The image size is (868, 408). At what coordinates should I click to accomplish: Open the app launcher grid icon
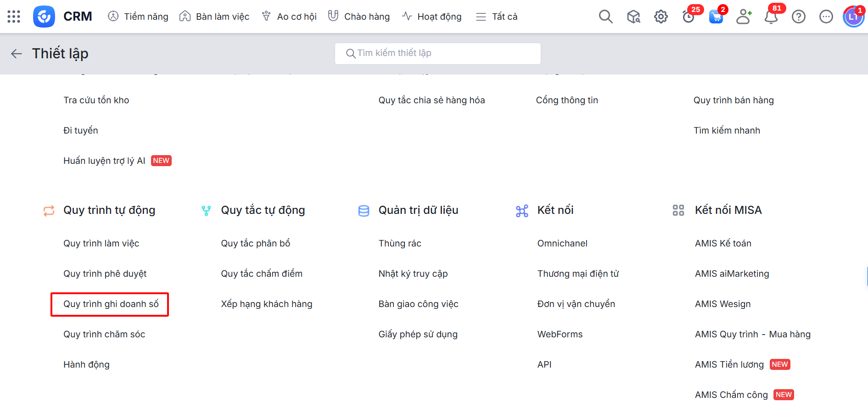(14, 17)
